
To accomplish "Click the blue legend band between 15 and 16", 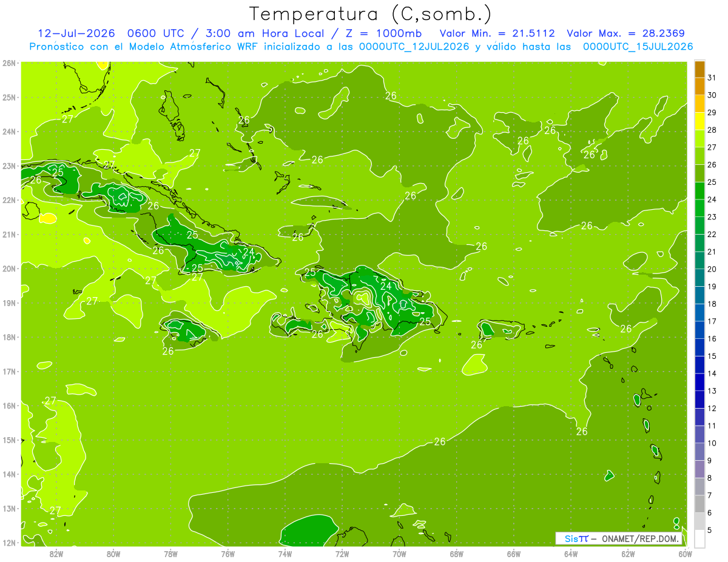I will [699, 347].
